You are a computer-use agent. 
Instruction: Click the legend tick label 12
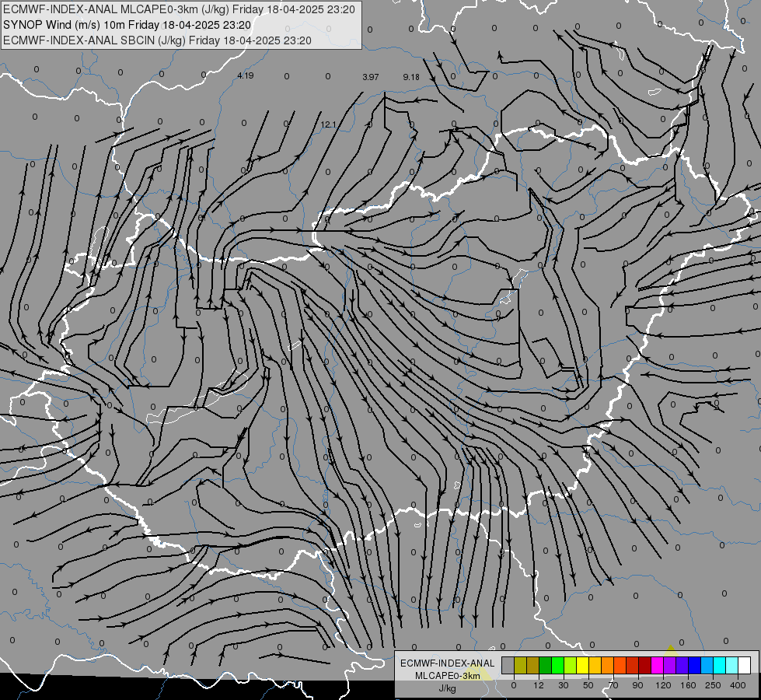538,685
